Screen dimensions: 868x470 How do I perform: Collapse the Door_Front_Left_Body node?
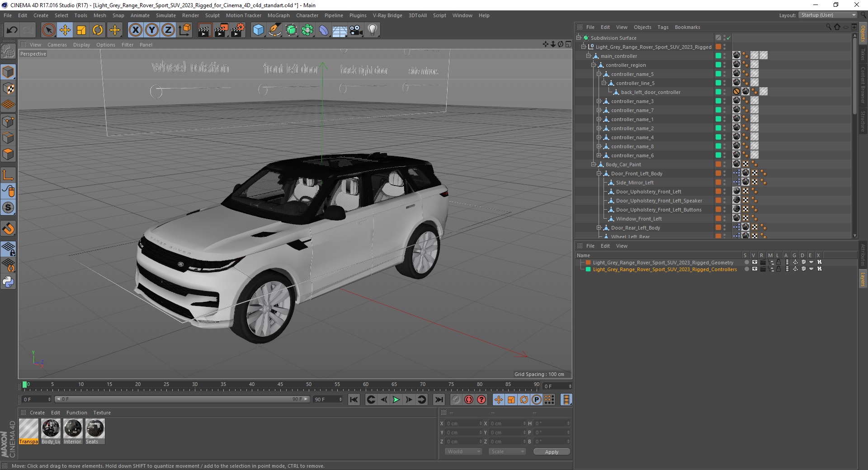599,174
